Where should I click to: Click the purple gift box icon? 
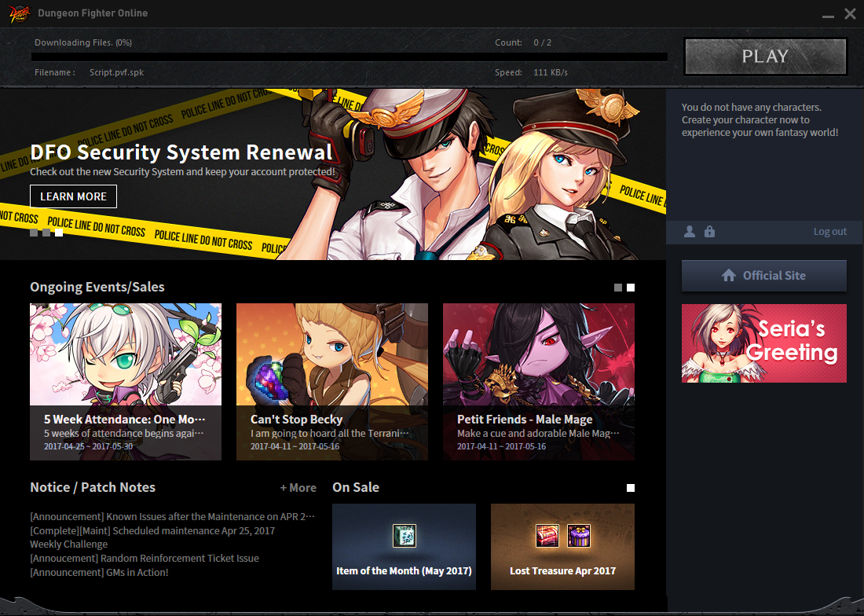pyautogui.click(x=579, y=536)
